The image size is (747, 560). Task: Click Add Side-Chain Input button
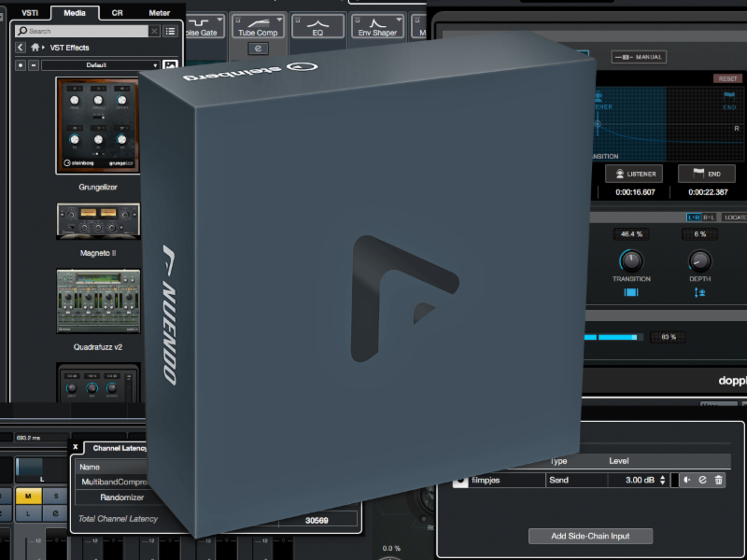click(x=590, y=536)
